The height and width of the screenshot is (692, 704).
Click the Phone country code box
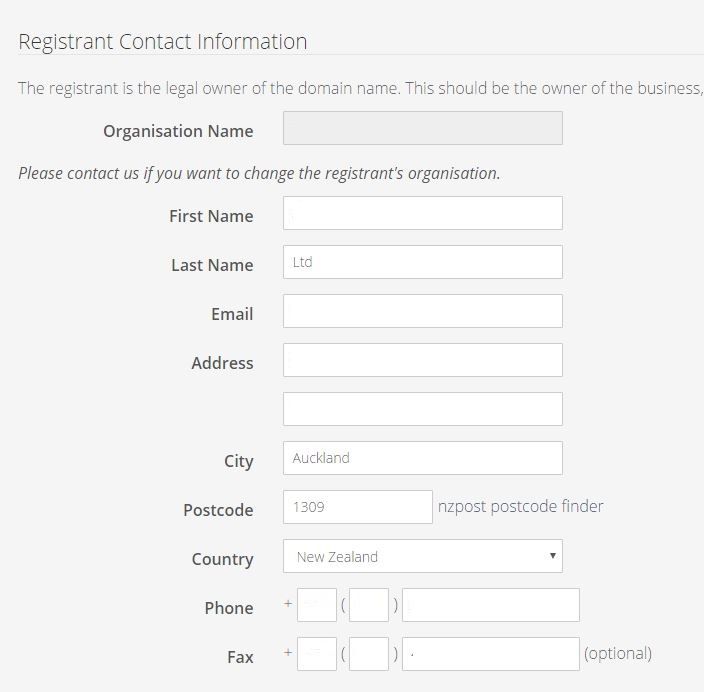coord(316,605)
